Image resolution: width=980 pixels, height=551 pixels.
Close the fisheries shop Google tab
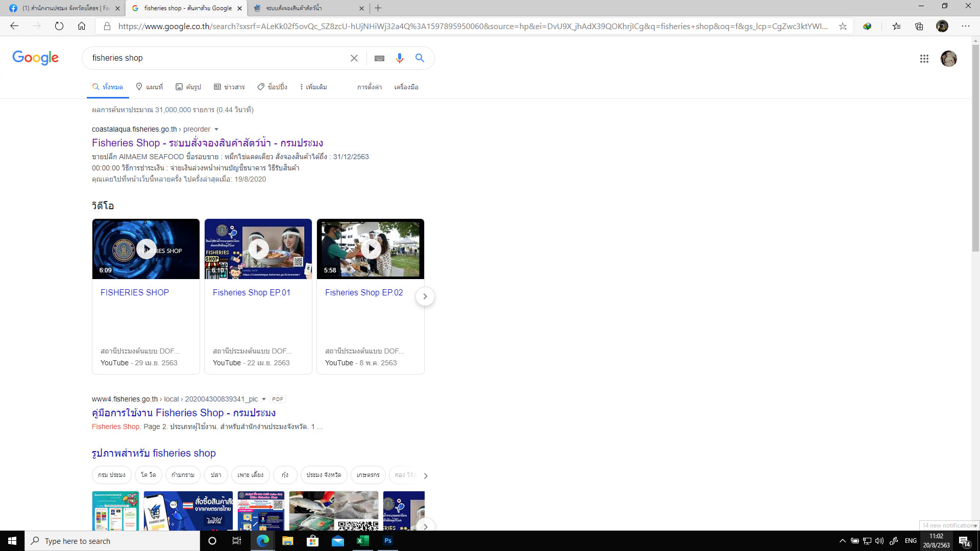pyautogui.click(x=239, y=8)
